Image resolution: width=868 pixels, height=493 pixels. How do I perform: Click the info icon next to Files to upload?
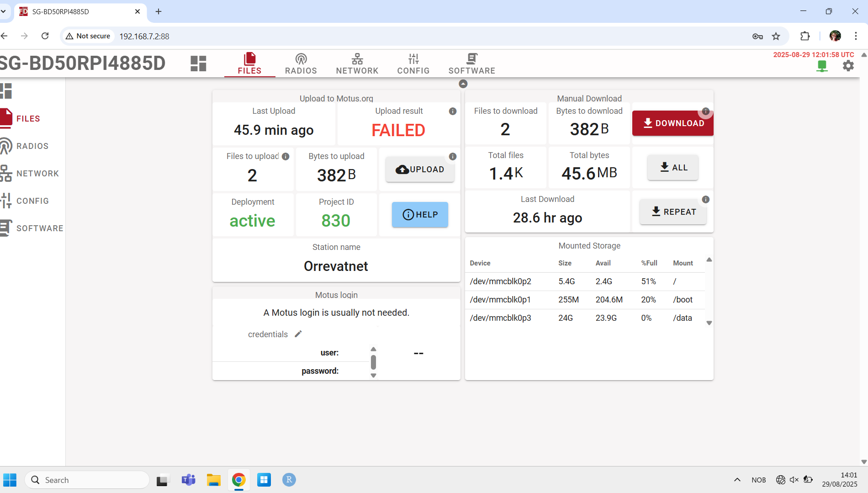(286, 156)
